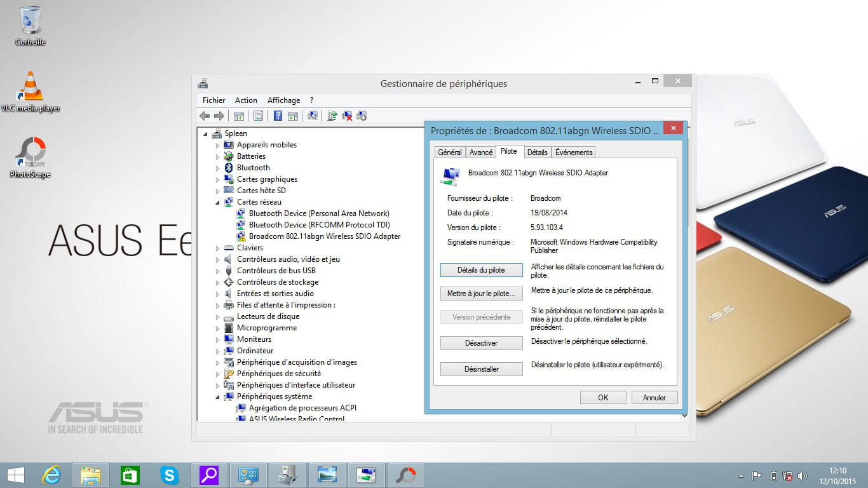Show hidden tray icons arrow

(741, 476)
